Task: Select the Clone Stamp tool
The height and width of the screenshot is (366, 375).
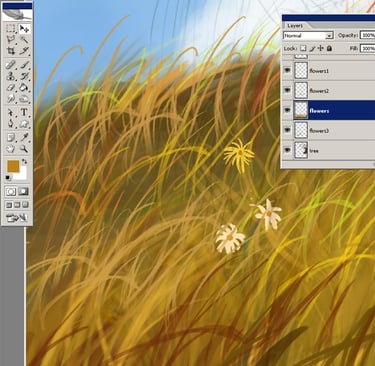Action: point(11,76)
